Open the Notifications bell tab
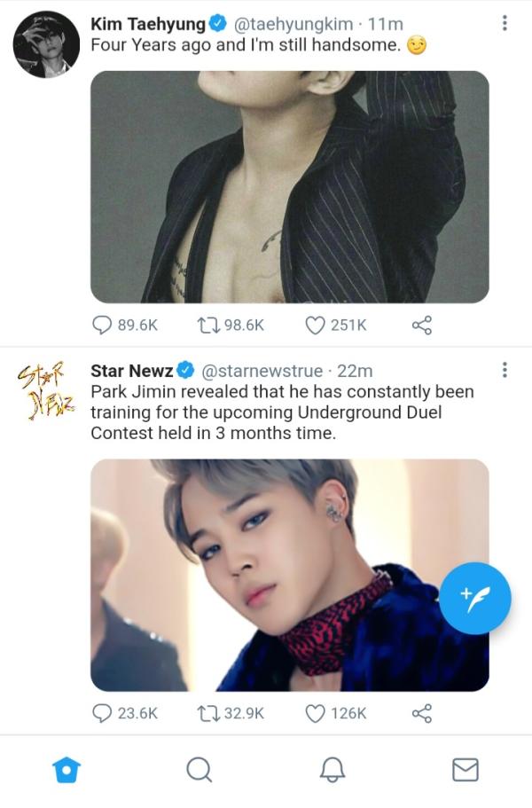532x808 pixels. (332, 769)
